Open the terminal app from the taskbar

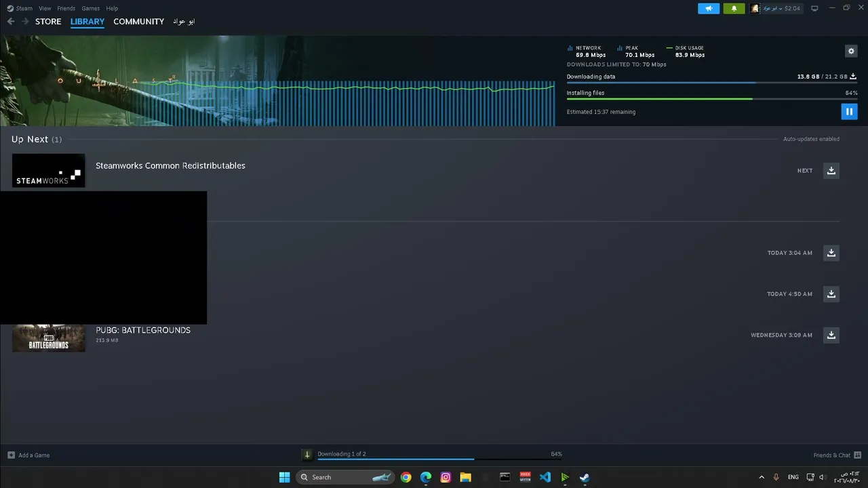click(505, 477)
